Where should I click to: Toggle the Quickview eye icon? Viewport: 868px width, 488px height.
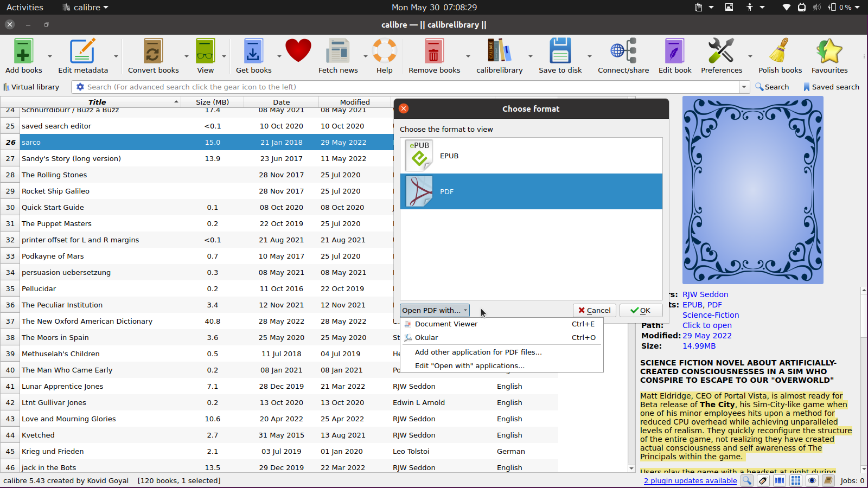click(812, 480)
